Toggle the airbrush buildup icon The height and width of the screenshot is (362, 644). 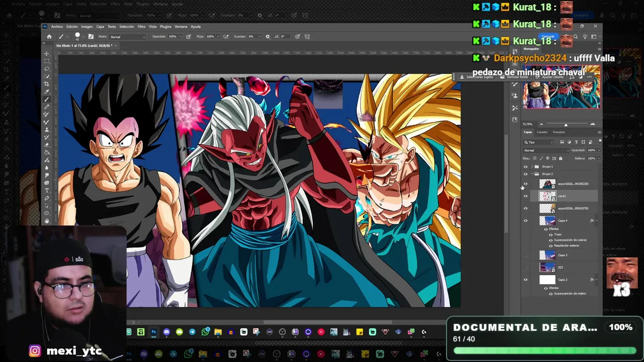pyautogui.click(x=226, y=37)
